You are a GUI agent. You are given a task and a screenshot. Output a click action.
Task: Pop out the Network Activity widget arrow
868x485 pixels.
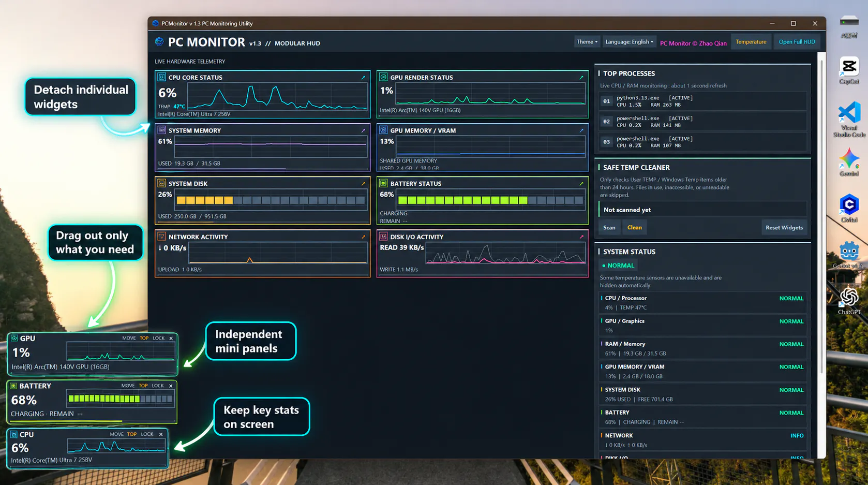363,237
